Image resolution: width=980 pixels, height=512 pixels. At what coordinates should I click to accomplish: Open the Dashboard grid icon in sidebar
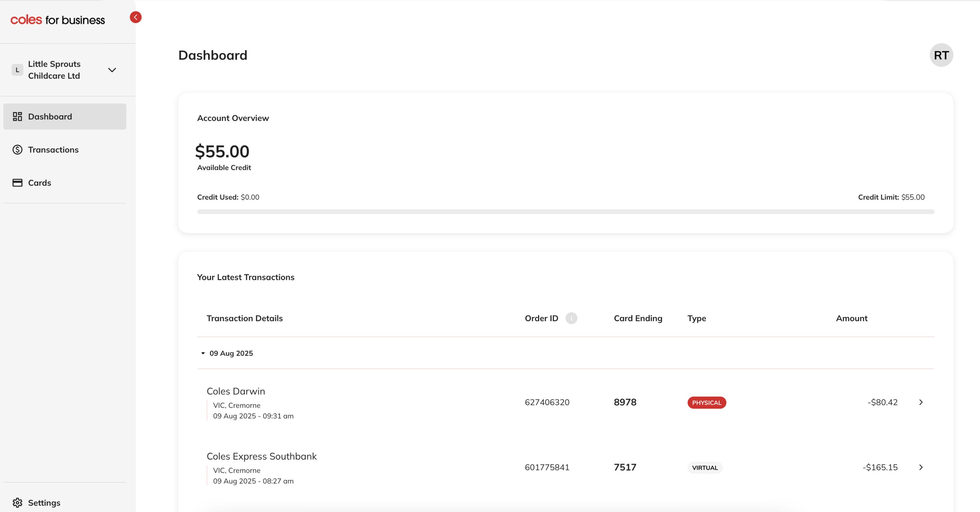tap(17, 116)
